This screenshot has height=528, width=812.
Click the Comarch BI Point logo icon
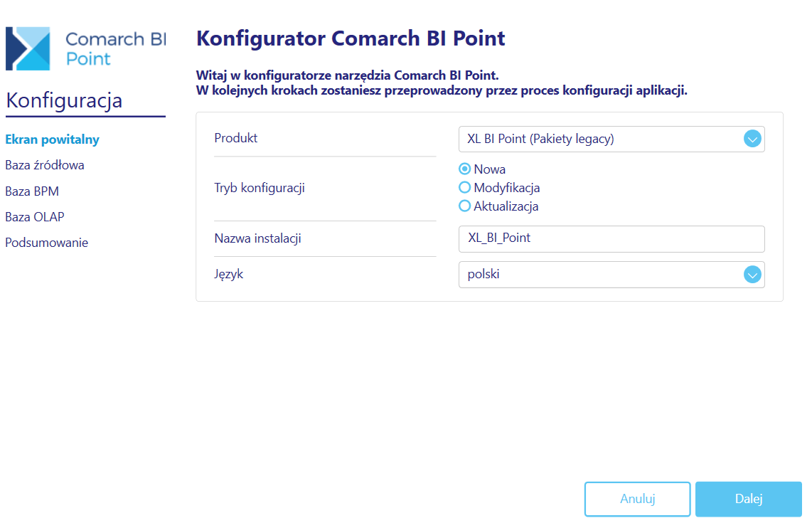click(28, 48)
